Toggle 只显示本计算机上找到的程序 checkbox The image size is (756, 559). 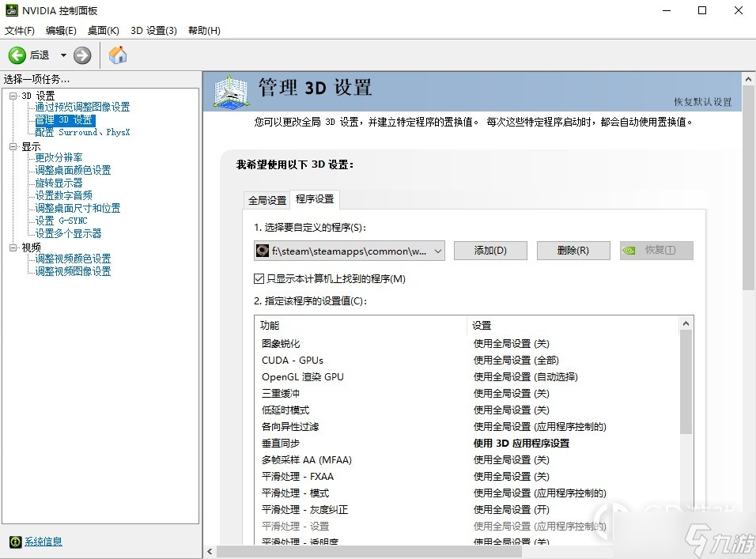(259, 279)
